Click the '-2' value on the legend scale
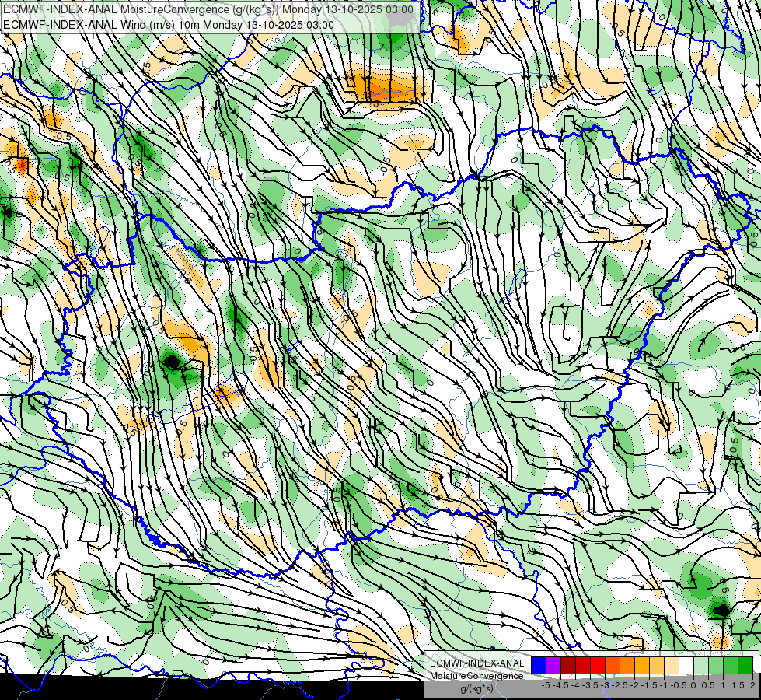This screenshot has width=761, height=700. point(634,685)
